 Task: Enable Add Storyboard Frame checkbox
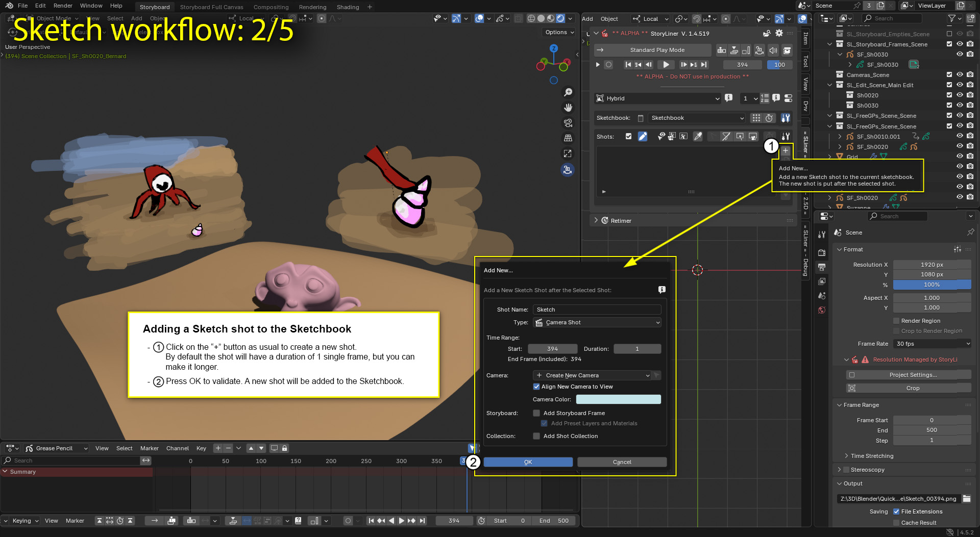pos(536,413)
